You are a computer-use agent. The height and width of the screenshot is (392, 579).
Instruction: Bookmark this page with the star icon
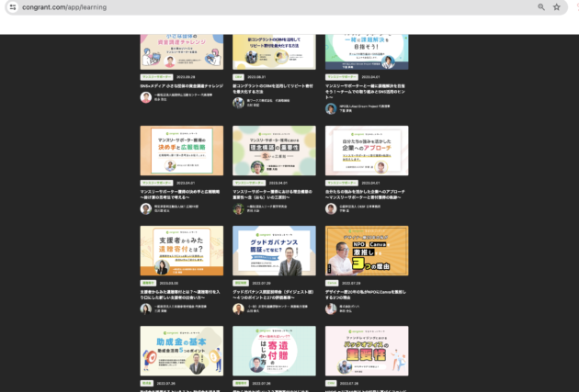(x=556, y=7)
